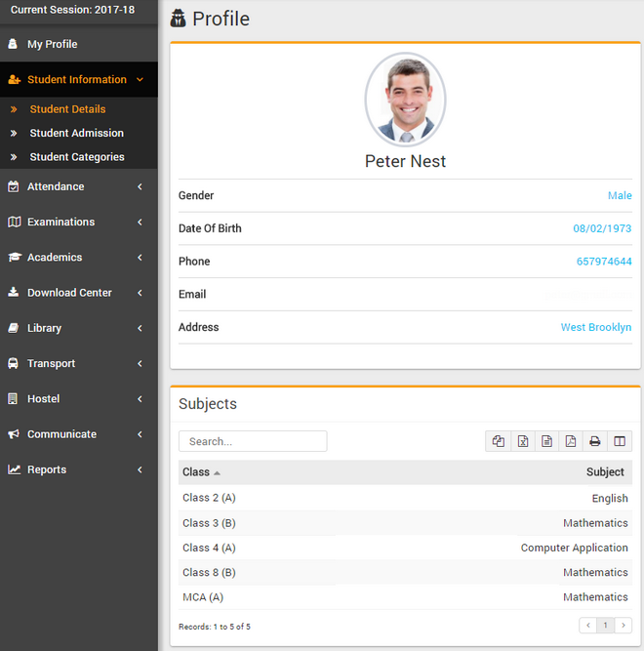The width and height of the screenshot is (644, 651).
Task: Print the Subjects table
Action: pos(594,441)
